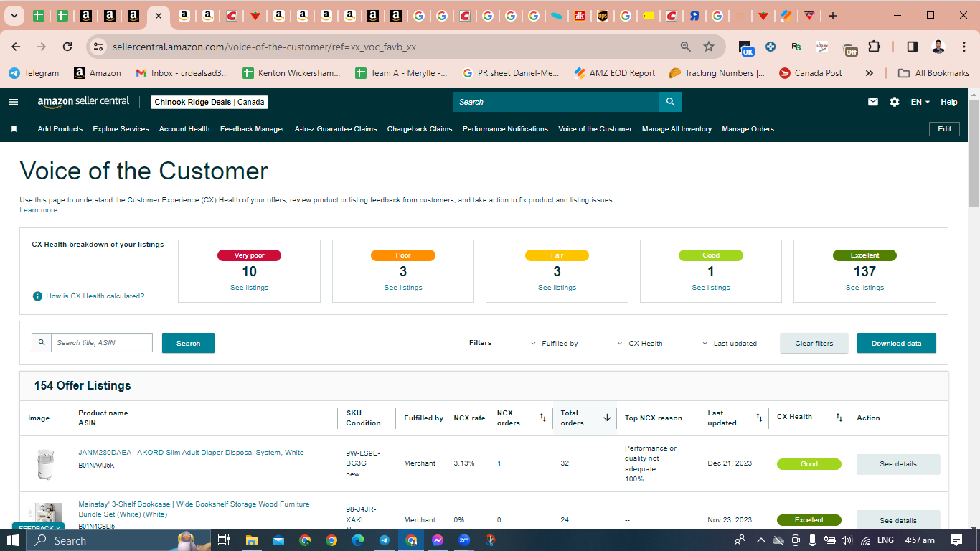This screenshot has width=980, height=551.
Task: Open Windows notification center icon
Action: [x=956, y=540]
